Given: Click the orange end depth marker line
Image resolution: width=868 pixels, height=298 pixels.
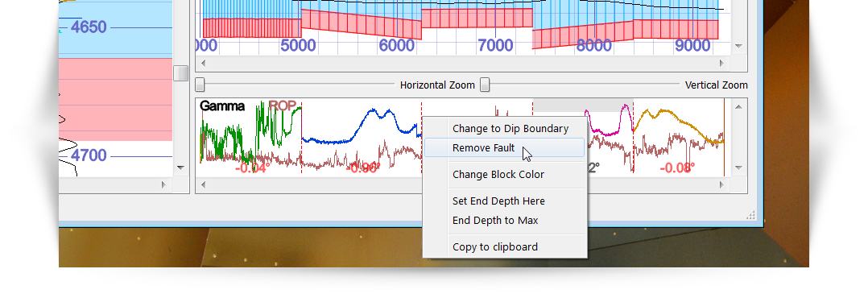Looking at the screenshot, I should coord(724,138).
